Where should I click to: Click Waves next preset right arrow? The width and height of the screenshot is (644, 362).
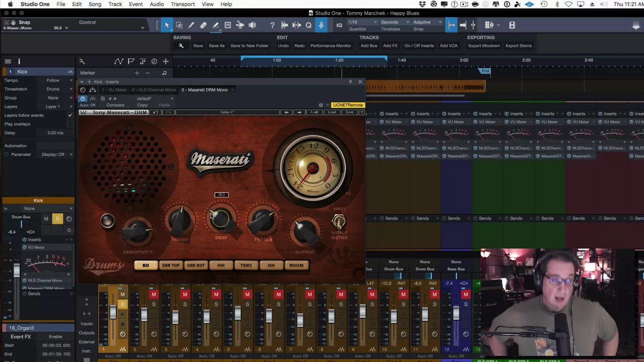(x=299, y=112)
